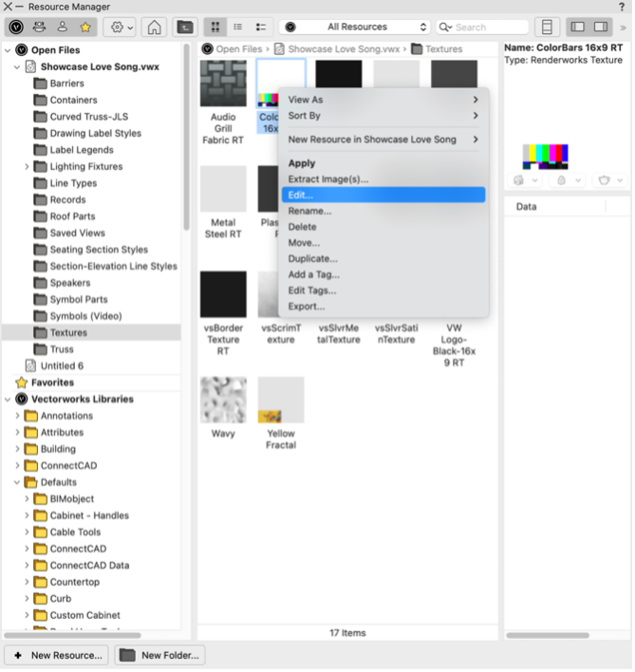Open the All Resources type dropdown
The width and height of the screenshot is (635, 672).
pos(356,28)
